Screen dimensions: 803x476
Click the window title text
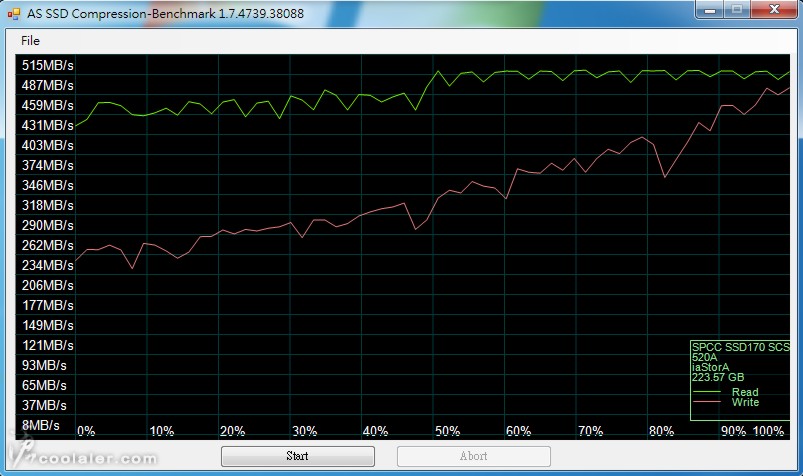pos(165,14)
